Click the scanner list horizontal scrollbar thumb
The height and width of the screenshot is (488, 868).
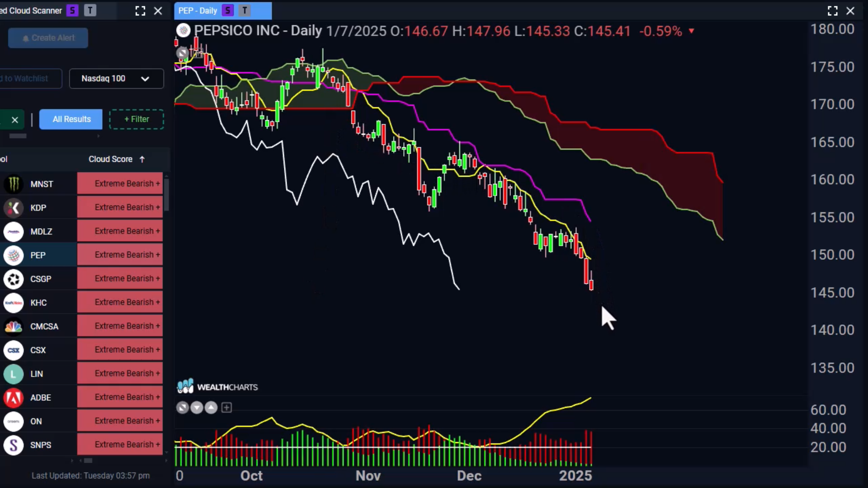pyautogui.click(x=88, y=461)
